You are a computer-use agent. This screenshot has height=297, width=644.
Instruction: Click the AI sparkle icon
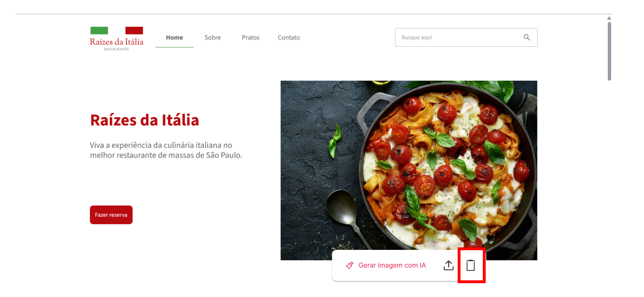coord(350,265)
